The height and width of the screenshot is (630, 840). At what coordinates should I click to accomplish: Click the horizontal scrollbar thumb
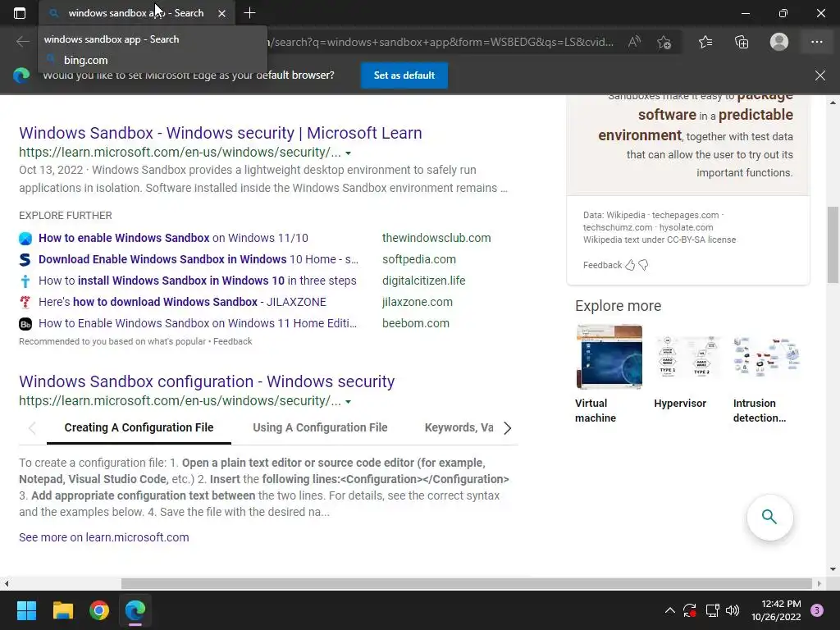(x=466, y=583)
